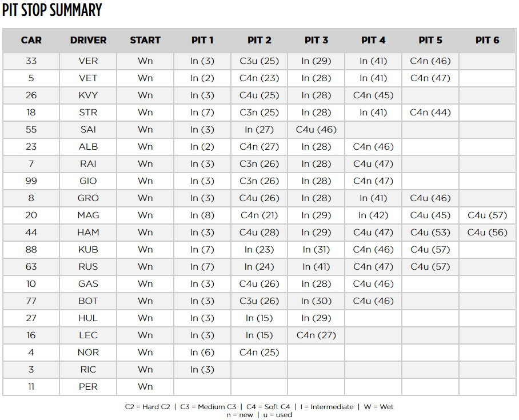This screenshot has height=420, width=519.
Task: Click car number 44 cell
Action: (x=31, y=233)
